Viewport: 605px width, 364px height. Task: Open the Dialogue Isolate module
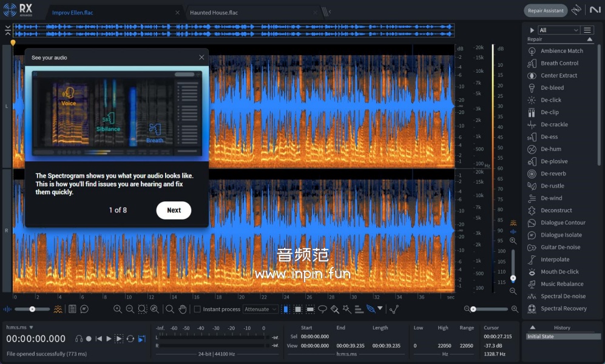point(561,235)
